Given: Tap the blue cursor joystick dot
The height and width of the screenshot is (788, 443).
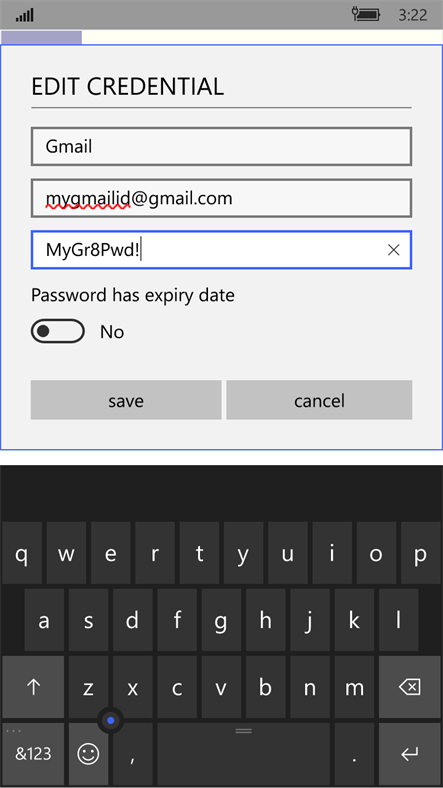Looking at the screenshot, I should 111,721.
